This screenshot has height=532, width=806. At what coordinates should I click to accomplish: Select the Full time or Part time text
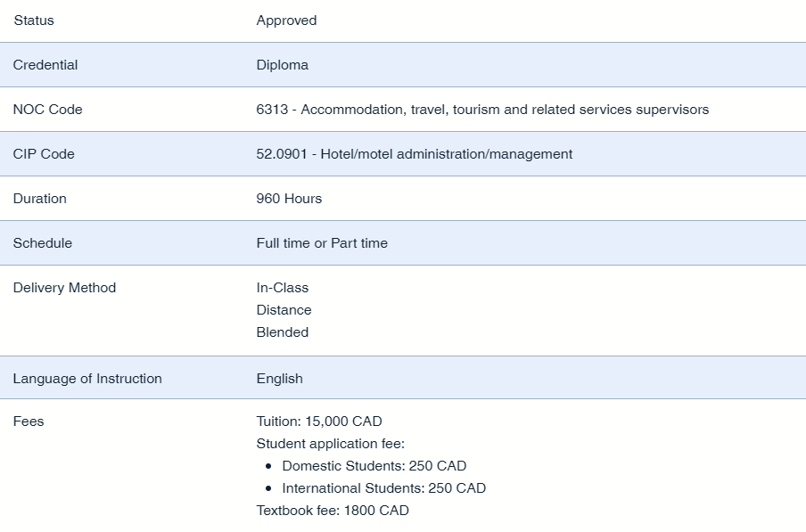tap(322, 243)
